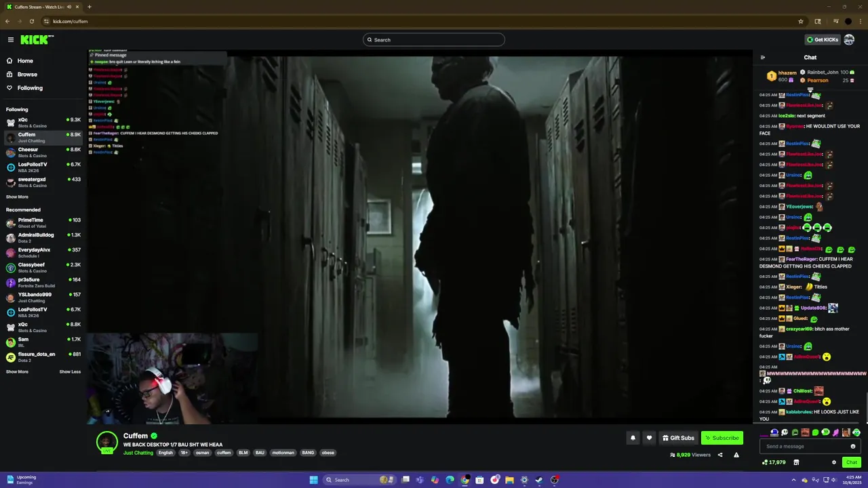Open Classybeef recommended channel

point(43,268)
